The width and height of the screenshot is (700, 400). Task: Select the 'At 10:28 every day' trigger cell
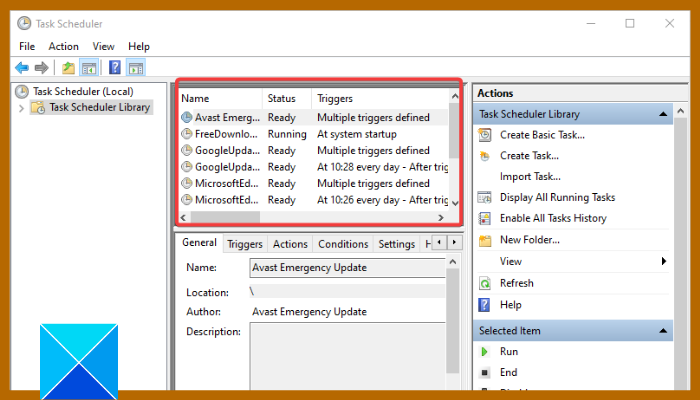(x=382, y=167)
